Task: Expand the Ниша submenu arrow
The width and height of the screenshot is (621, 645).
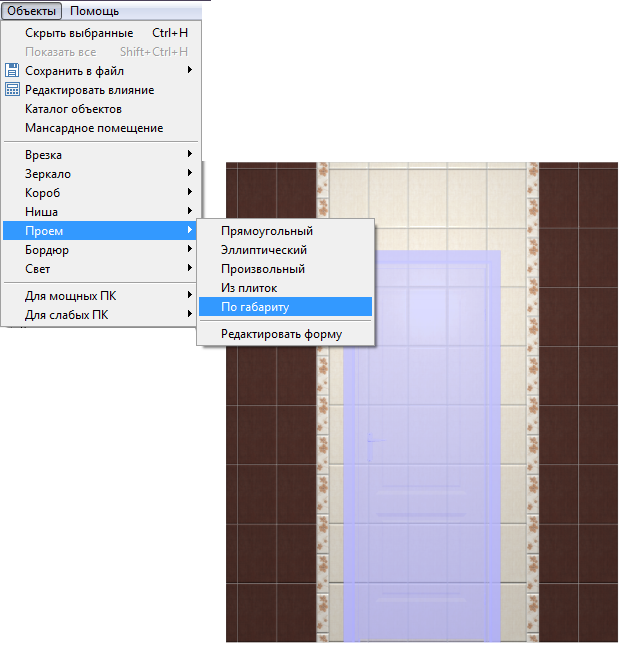Action: [190, 210]
